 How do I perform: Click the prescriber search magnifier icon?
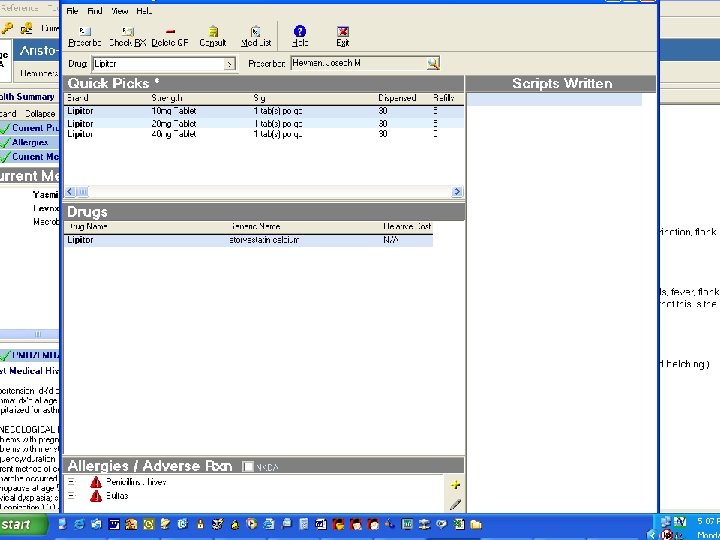coord(433,63)
